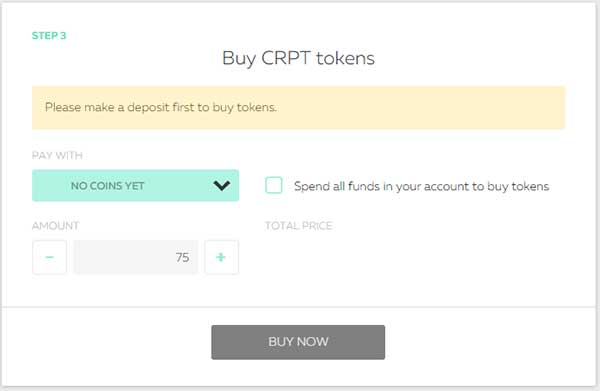
Task: Click the green minus symbol beside the amount
Action: click(x=49, y=257)
